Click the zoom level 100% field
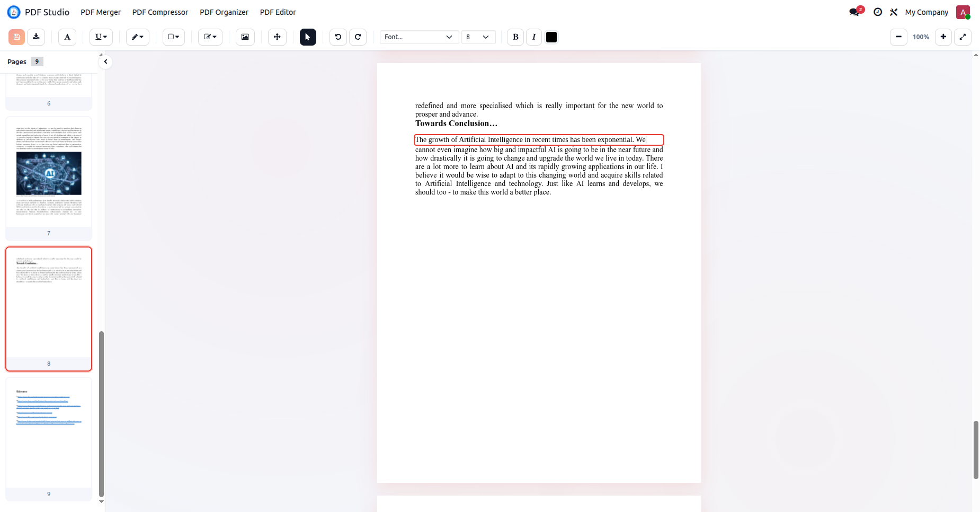Viewport: 980px width, 512px height. pos(921,37)
